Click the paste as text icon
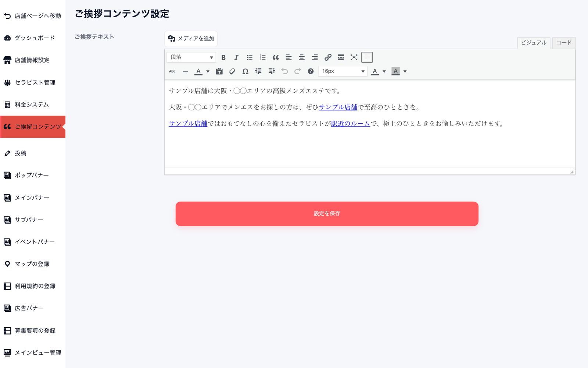The image size is (588, 368). click(219, 71)
